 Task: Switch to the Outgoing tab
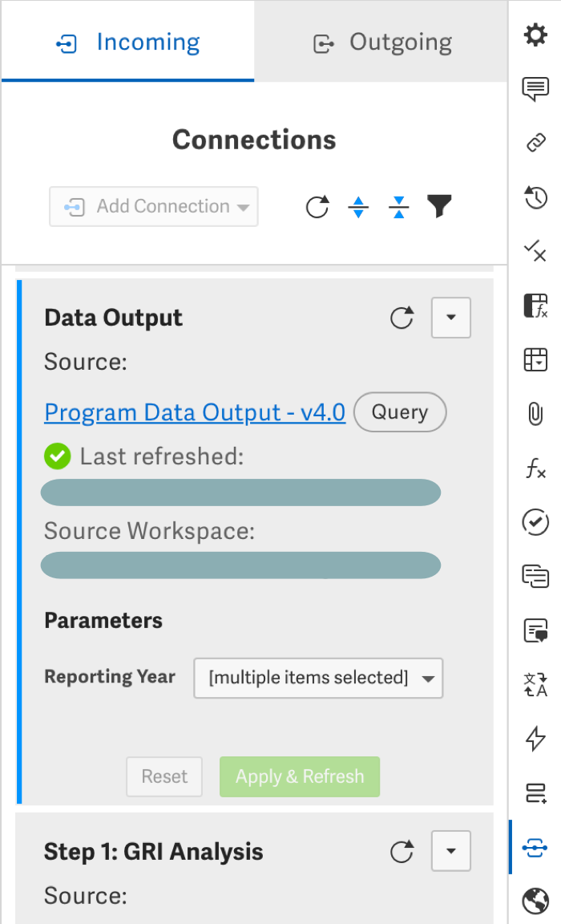[381, 42]
